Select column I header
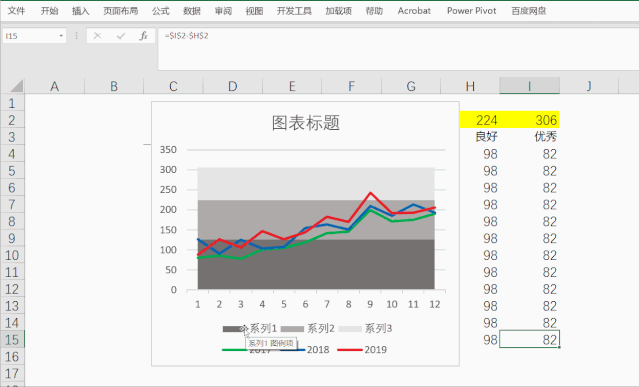 pos(529,86)
